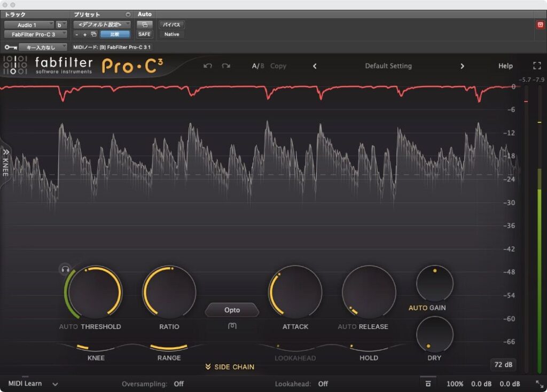Click the level display waveform area

coord(260,167)
